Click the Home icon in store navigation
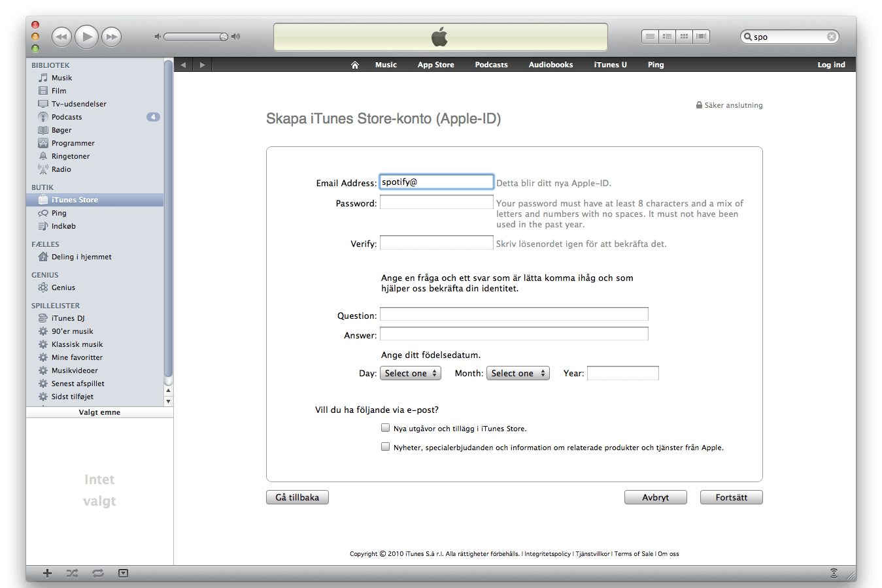This screenshot has height=588, width=882. [355, 65]
